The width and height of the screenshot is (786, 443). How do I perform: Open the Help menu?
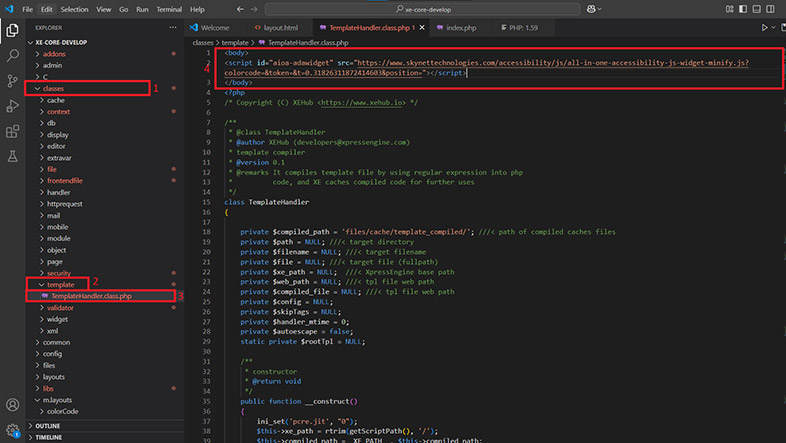(x=197, y=9)
